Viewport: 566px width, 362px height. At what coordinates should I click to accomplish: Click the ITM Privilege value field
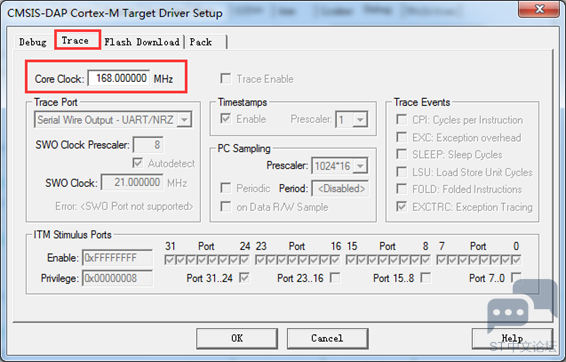(x=117, y=278)
